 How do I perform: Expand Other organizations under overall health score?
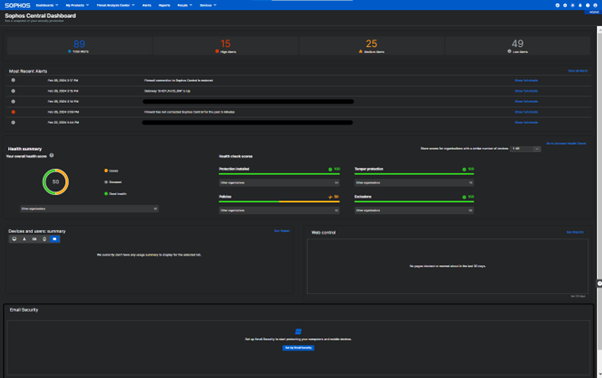89,209
